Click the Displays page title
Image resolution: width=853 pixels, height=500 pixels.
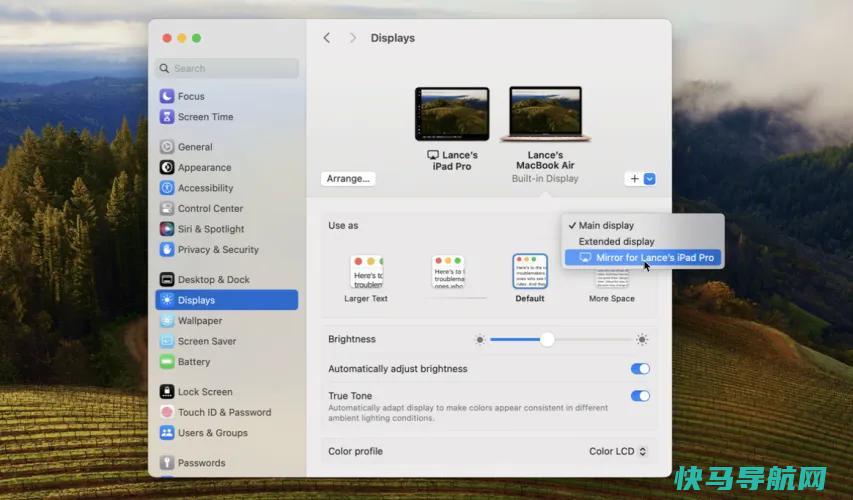point(393,38)
